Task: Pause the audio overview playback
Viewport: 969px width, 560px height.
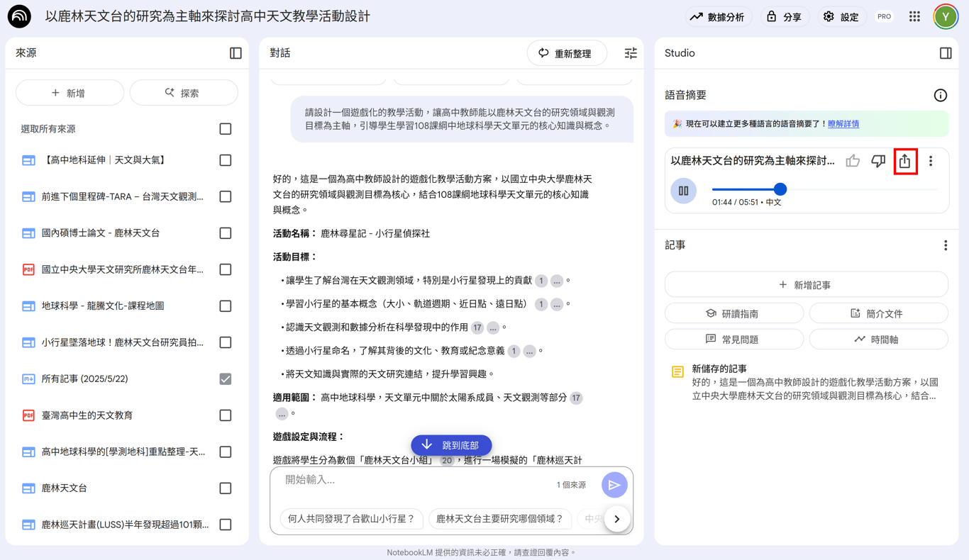Action: 684,191
